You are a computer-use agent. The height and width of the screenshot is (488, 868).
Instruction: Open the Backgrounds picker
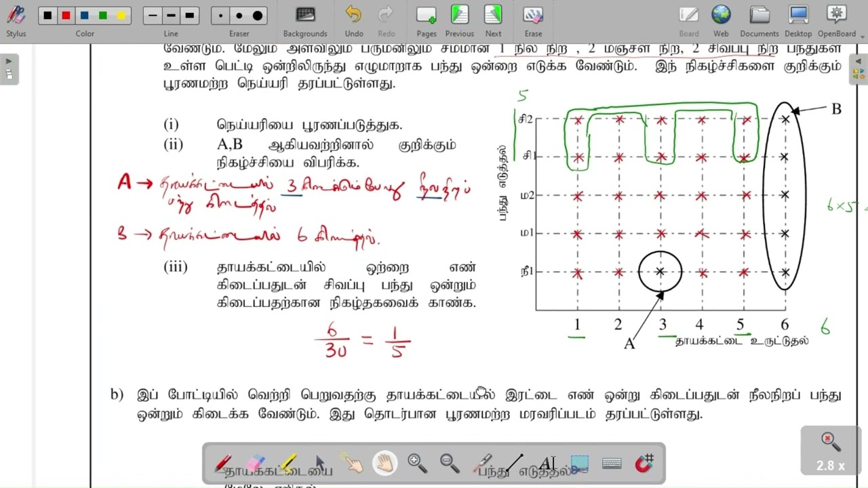click(x=305, y=21)
